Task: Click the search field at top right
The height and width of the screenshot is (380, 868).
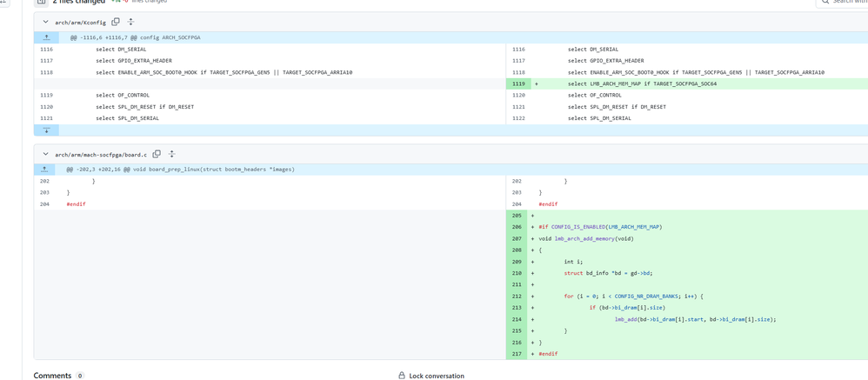Action: click(844, 2)
